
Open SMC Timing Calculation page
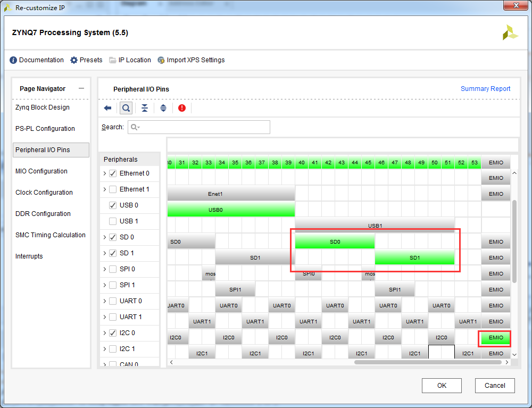coord(51,235)
